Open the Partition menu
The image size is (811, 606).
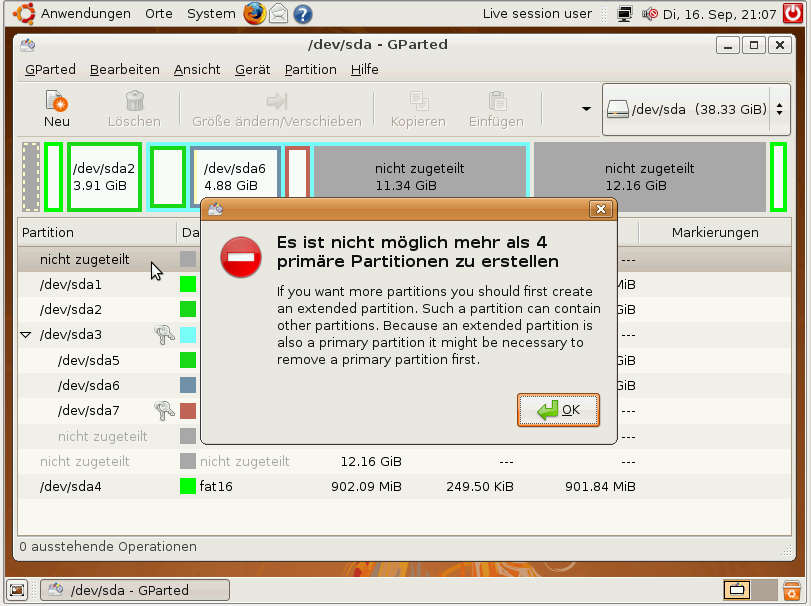[310, 69]
